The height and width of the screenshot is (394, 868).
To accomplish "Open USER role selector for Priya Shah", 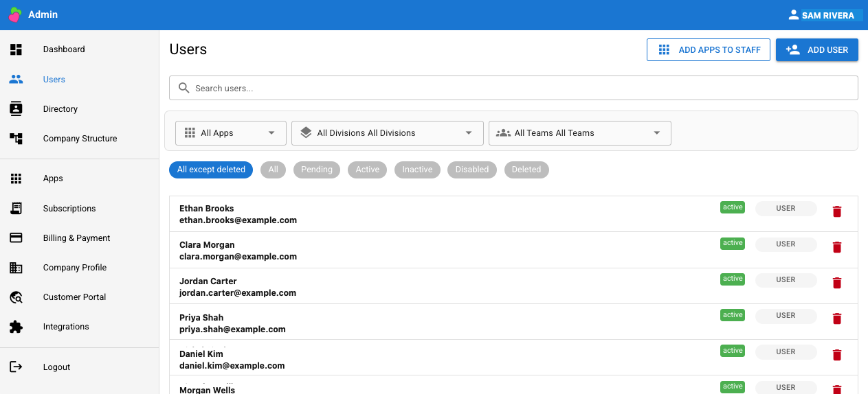I will tap(786, 316).
